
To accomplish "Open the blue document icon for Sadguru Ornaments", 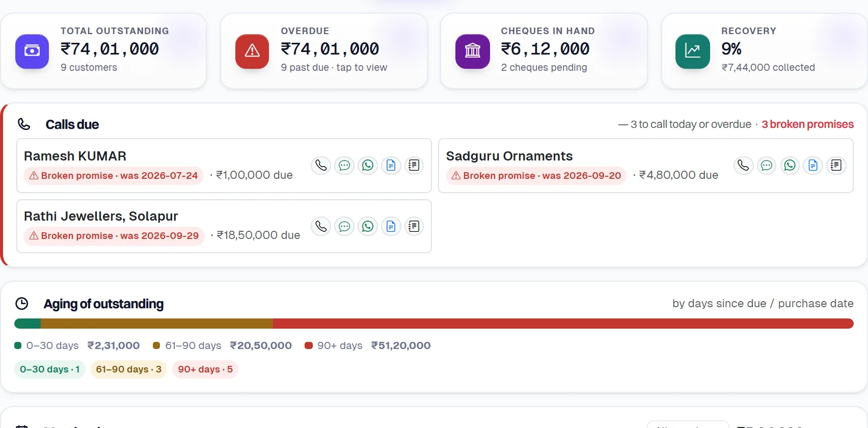I will [813, 166].
